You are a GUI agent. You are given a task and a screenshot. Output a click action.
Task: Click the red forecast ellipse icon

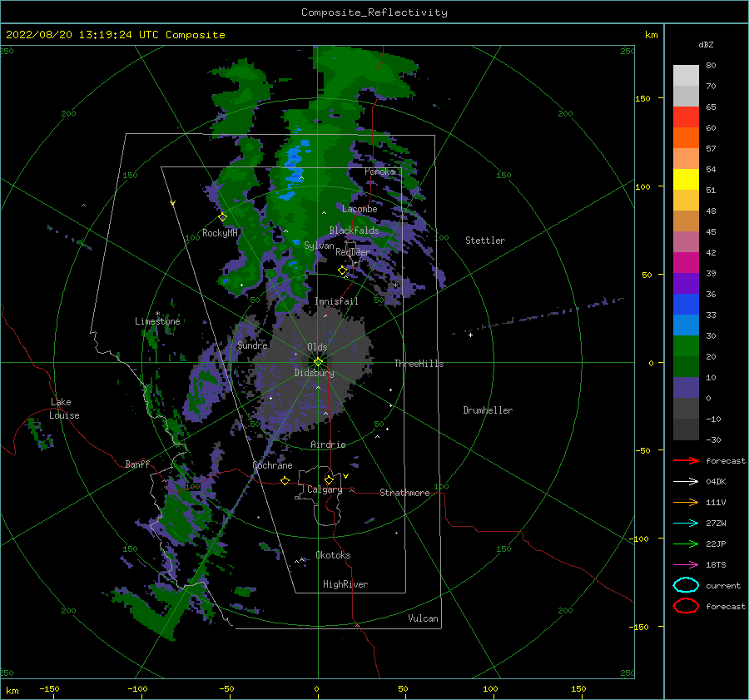pos(686,606)
